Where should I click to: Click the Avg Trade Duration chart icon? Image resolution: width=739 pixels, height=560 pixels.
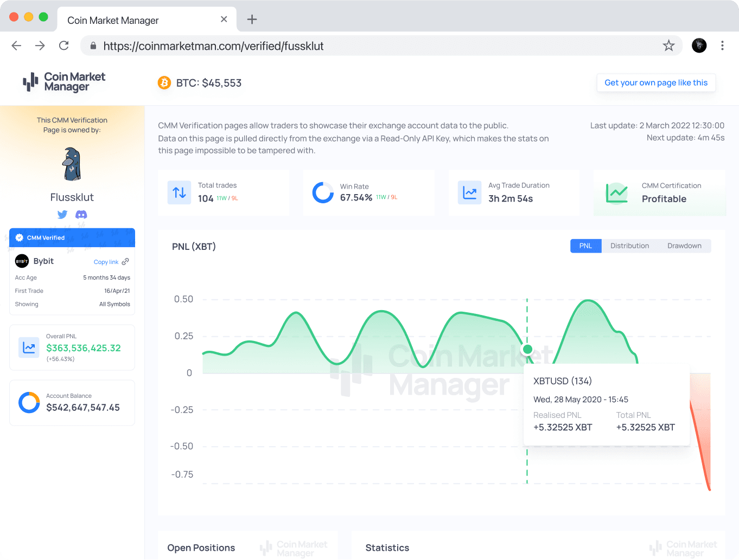pyautogui.click(x=469, y=192)
